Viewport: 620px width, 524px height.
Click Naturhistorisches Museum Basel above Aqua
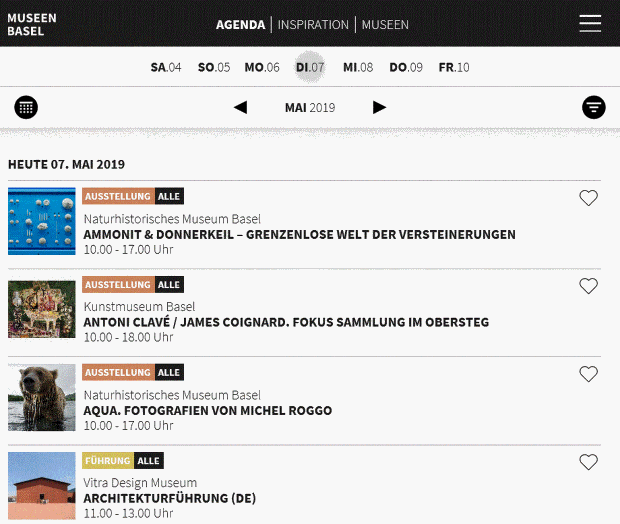coord(172,395)
